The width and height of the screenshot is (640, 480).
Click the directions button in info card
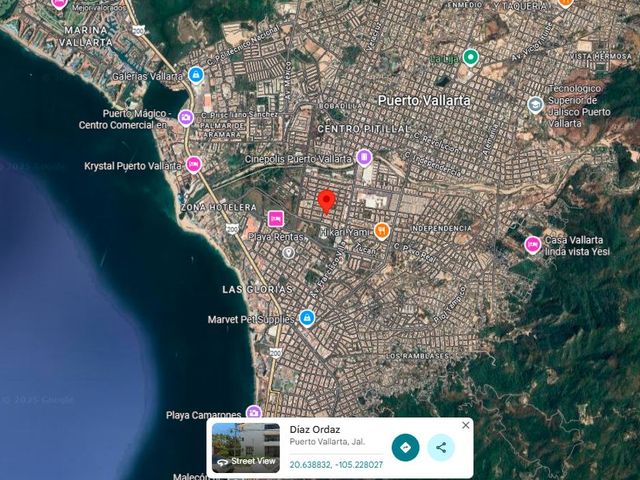tap(405, 447)
